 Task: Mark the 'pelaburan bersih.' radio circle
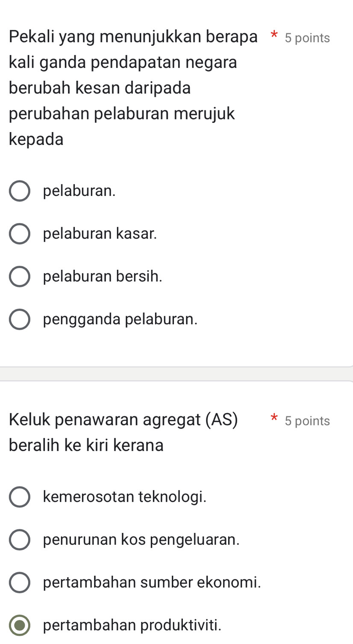20,276
